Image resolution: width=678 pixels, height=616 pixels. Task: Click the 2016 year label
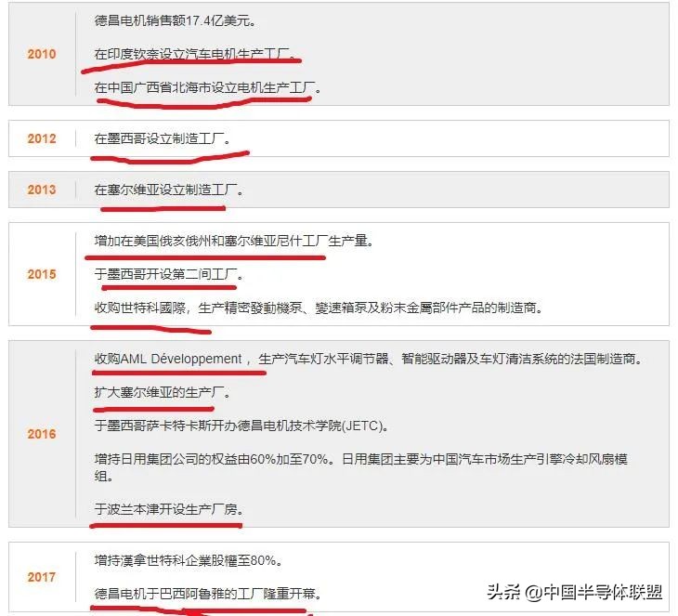coord(42,434)
